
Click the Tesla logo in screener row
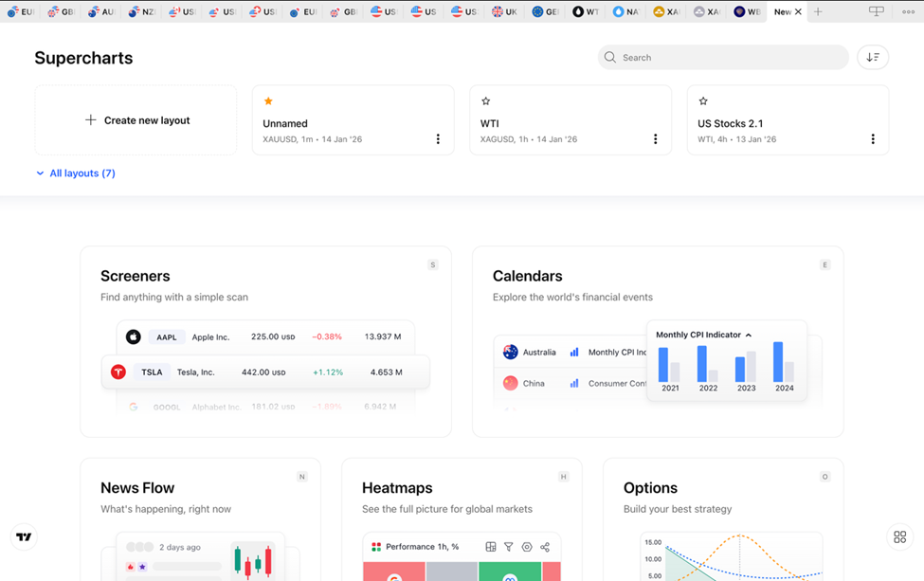tap(118, 372)
